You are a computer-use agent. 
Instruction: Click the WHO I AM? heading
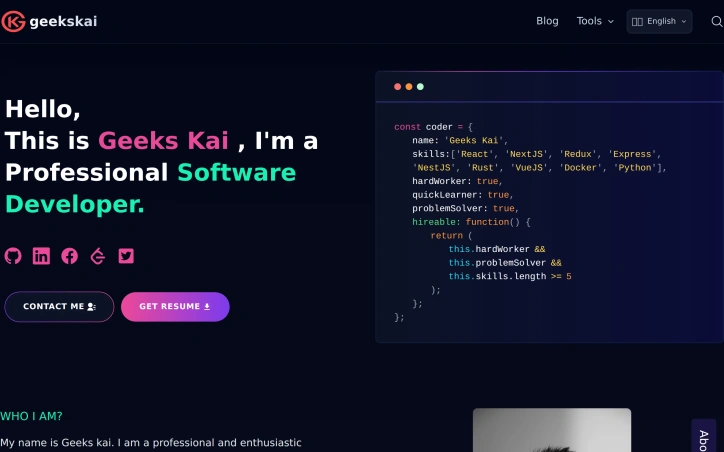click(x=31, y=416)
